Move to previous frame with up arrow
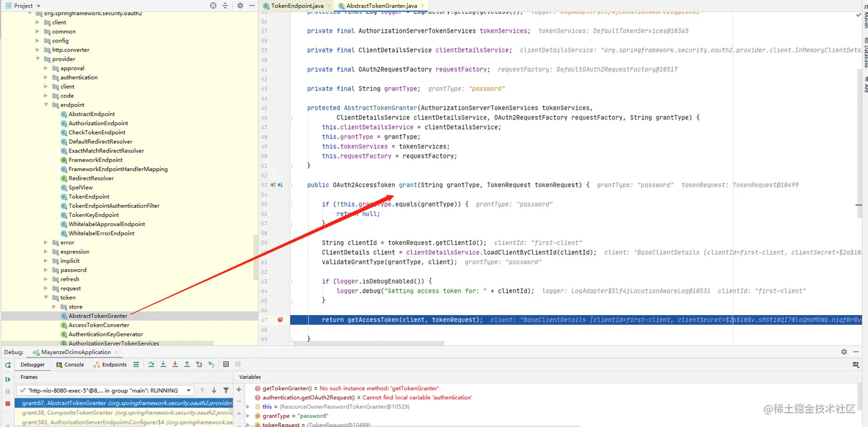 tap(202, 390)
